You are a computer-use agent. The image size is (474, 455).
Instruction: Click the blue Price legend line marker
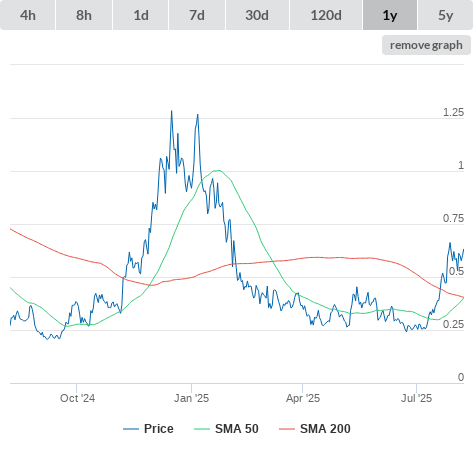point(131,429)
